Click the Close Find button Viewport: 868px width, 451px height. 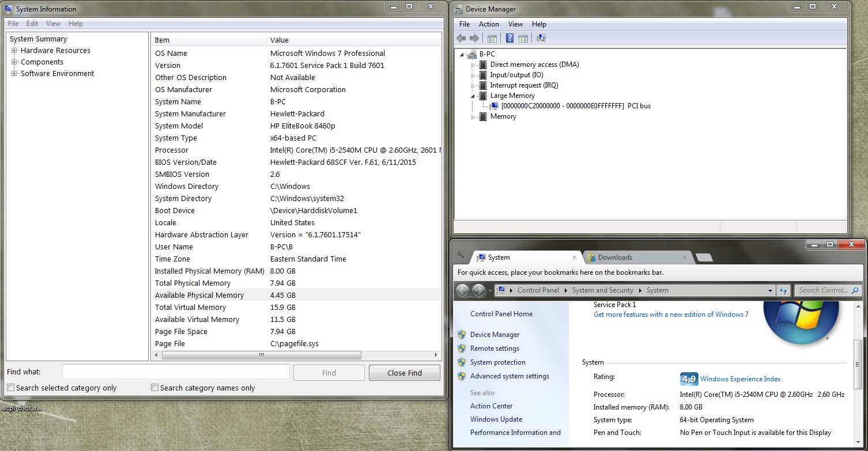click(x=405, y=373)
